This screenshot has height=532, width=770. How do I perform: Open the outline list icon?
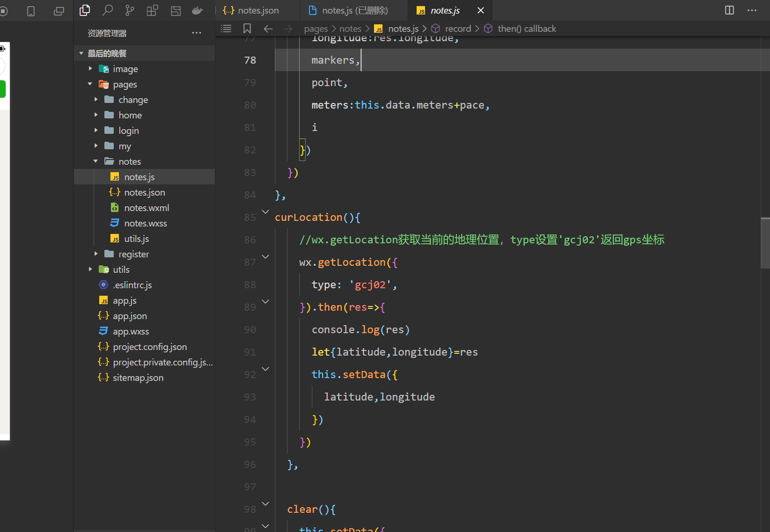(226, 29)
